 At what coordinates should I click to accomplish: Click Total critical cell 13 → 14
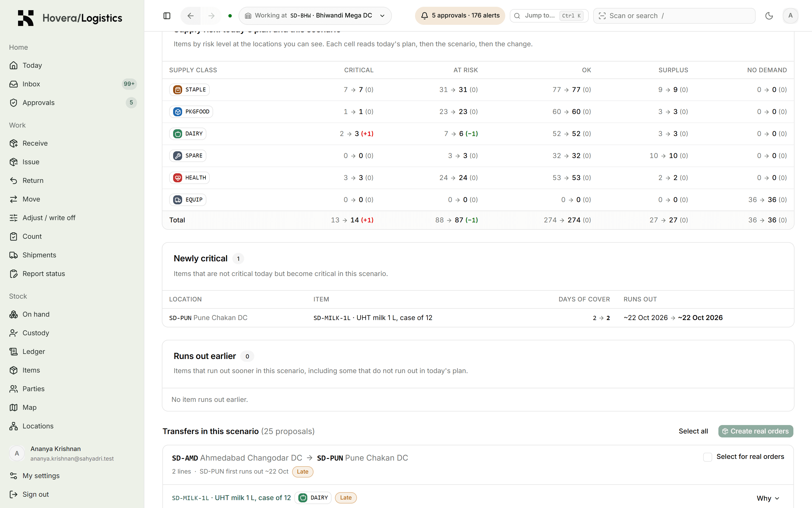pyautogui.click(x=352, y=220)
